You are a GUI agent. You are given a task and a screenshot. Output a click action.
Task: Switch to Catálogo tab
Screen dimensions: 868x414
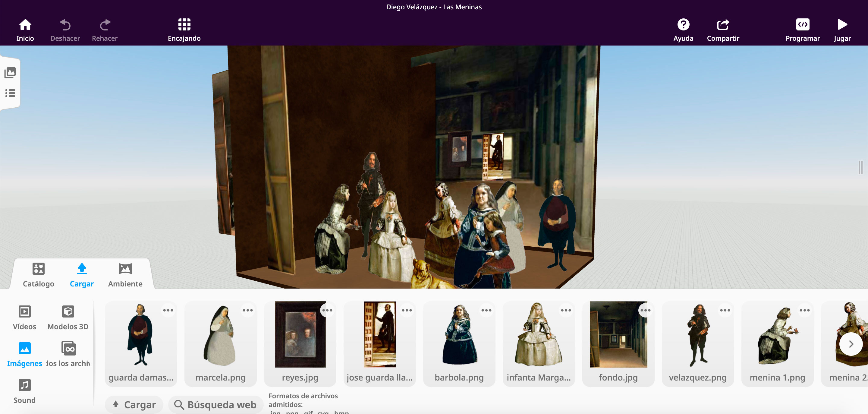(38, 275)
